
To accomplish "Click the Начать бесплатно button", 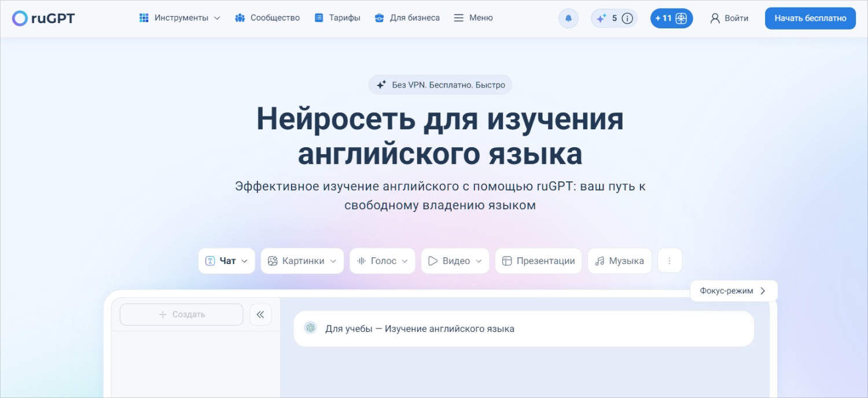I will point(810,19).
